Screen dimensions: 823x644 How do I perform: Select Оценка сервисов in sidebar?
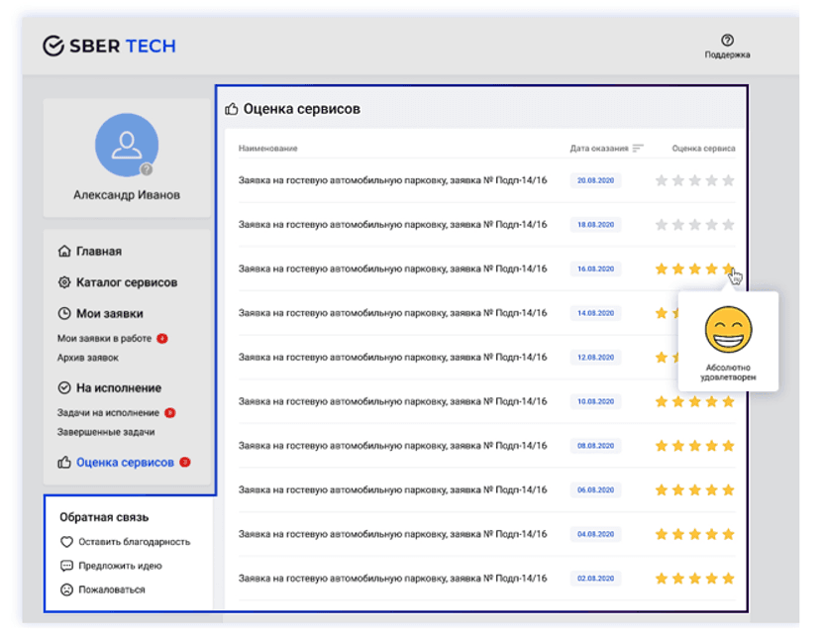click(125, 462)
